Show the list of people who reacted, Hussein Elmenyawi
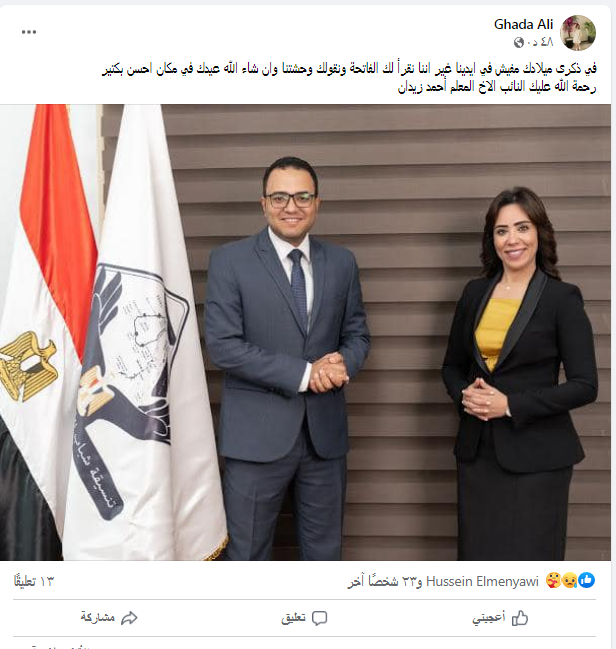 click(443, 582)
